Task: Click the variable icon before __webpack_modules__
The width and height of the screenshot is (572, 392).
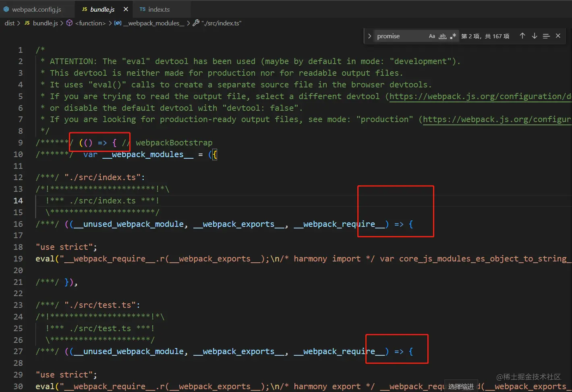Action: pos(118,23)
